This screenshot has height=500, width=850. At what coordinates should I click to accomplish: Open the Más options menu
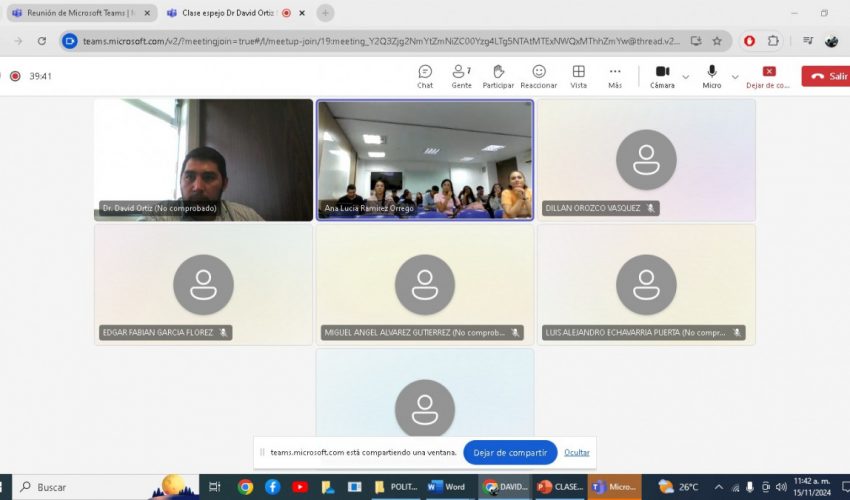[615, 76]
